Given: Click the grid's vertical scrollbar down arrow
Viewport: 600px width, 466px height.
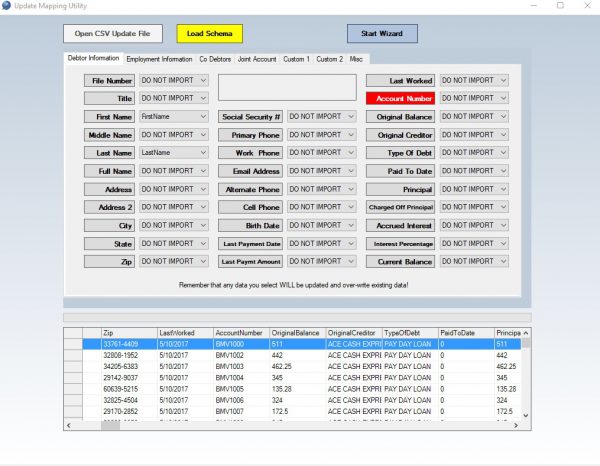Looking at the screenshot, I should [526, 415].
